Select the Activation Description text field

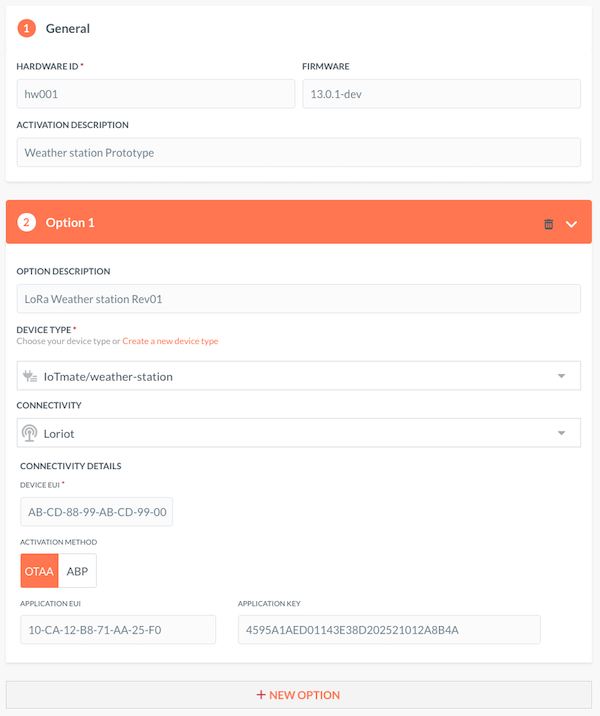(x=298, y=152)
